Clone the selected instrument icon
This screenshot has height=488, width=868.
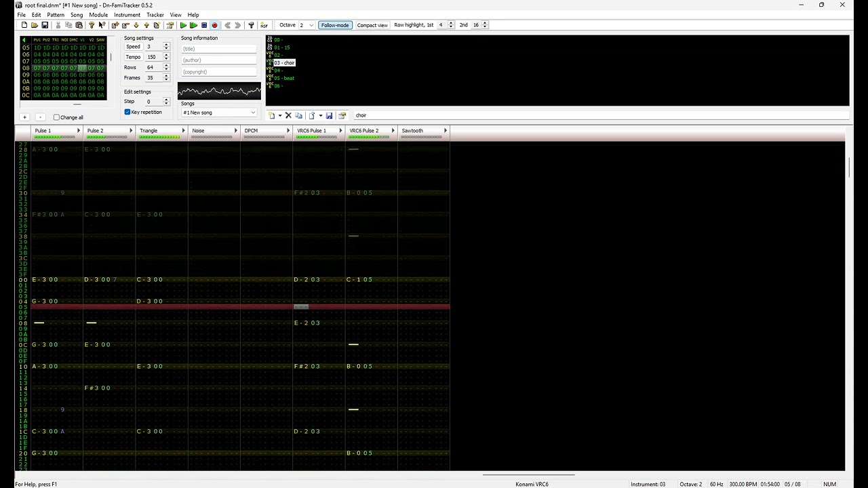click(298, 115)
